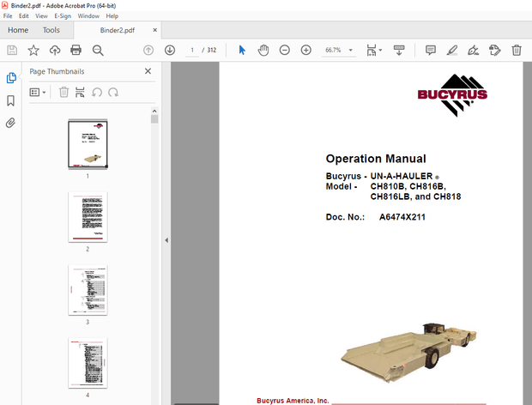Add a sticky note comment
This screenshot has height=405, width=532.
click(431, 51)
